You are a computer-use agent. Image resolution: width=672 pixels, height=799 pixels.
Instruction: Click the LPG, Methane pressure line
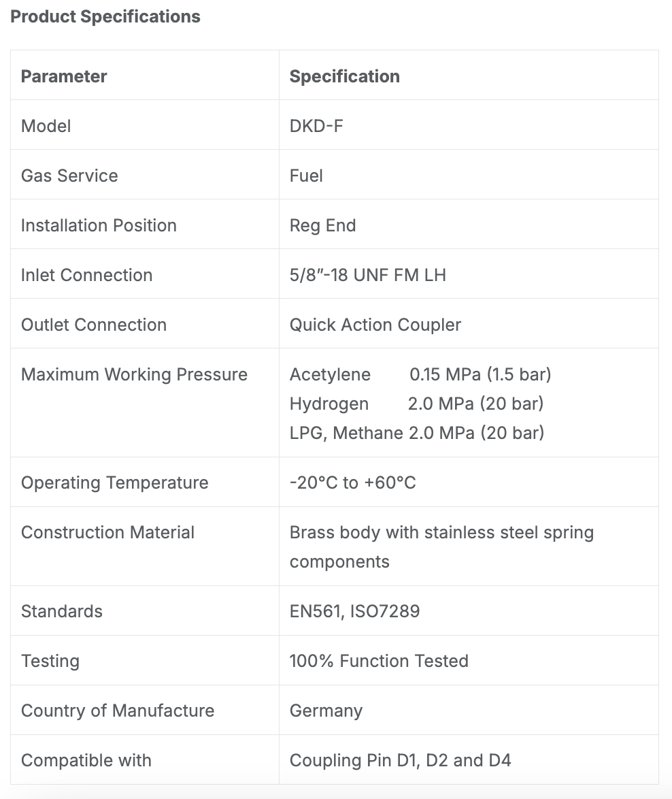[417, 433]
